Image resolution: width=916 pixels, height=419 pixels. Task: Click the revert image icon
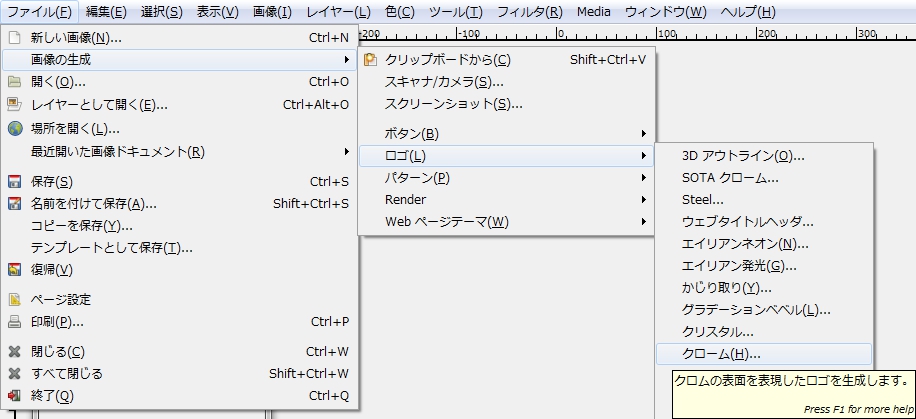(x=14, y=270)
